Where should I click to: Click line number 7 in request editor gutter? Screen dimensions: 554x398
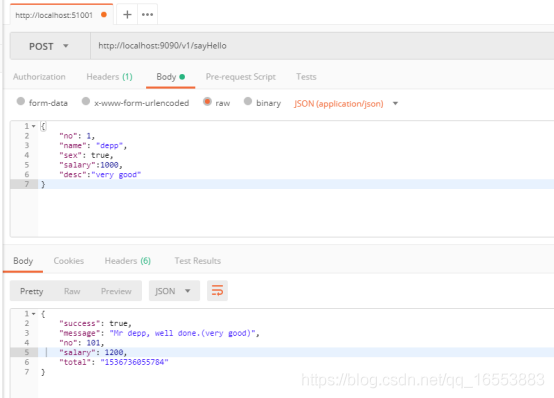pos(27,184)
